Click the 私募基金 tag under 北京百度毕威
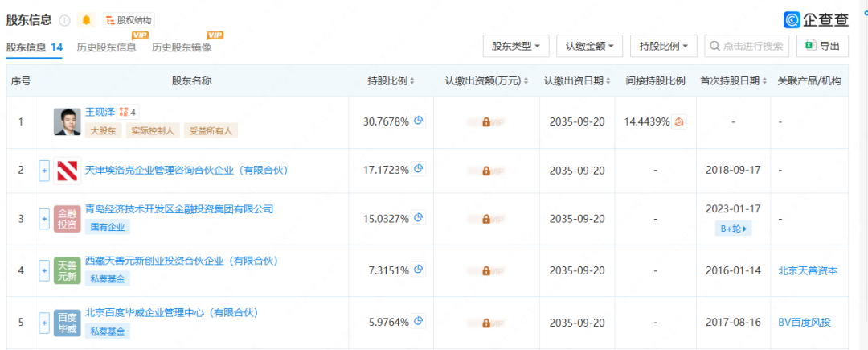Viewport: 868px width, 350px height. tap(108, 331)
